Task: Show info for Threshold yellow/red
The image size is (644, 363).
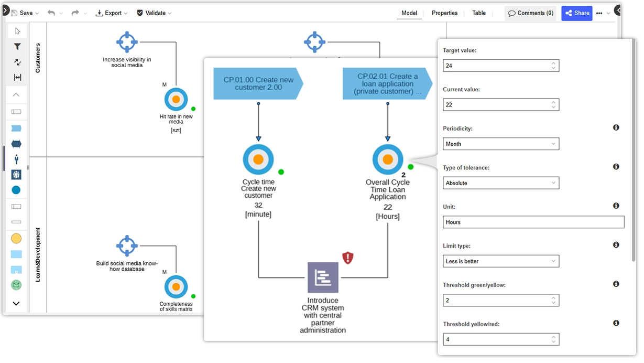Action: [616, 323]
